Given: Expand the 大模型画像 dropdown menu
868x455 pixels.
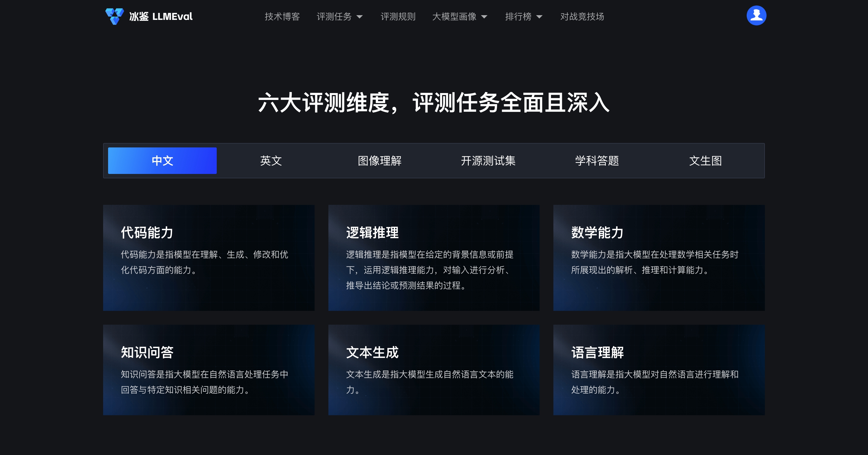Looking at the screenshot, I should pos(460,17).
